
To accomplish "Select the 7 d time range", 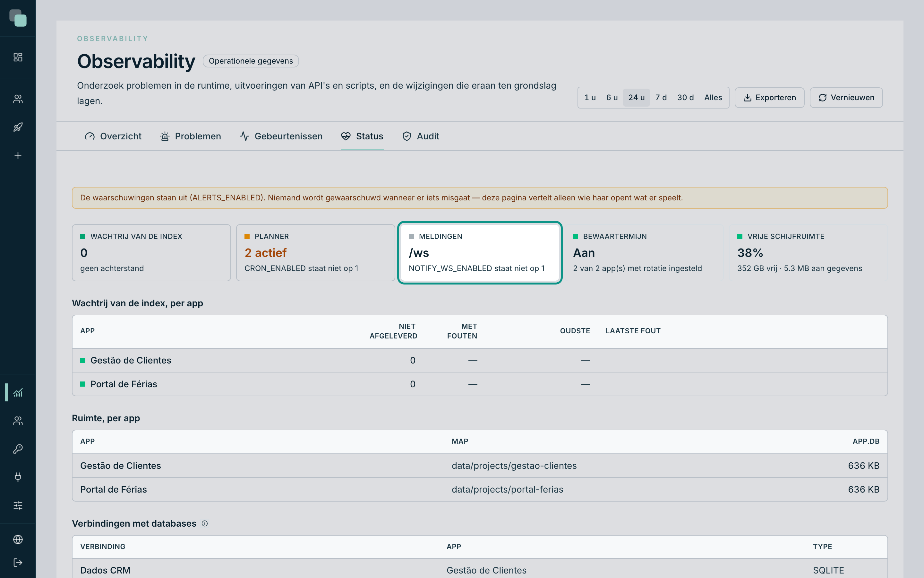I will (x=661, y=98).
